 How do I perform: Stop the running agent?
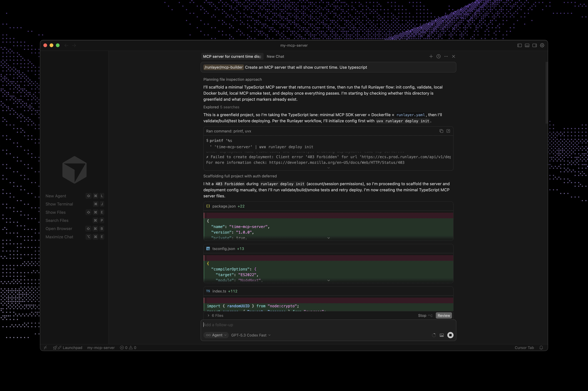pos(424,315)
